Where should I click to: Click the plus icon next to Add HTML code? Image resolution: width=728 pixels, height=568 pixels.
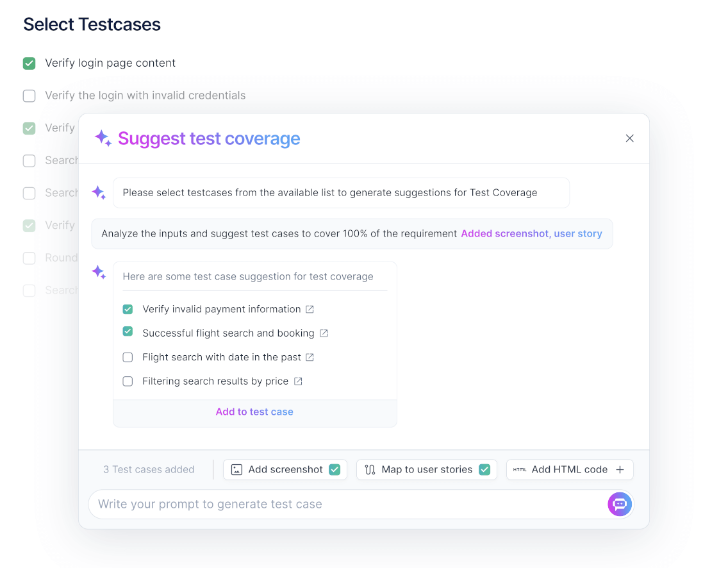pyautogui.click(x=620, y=469)
